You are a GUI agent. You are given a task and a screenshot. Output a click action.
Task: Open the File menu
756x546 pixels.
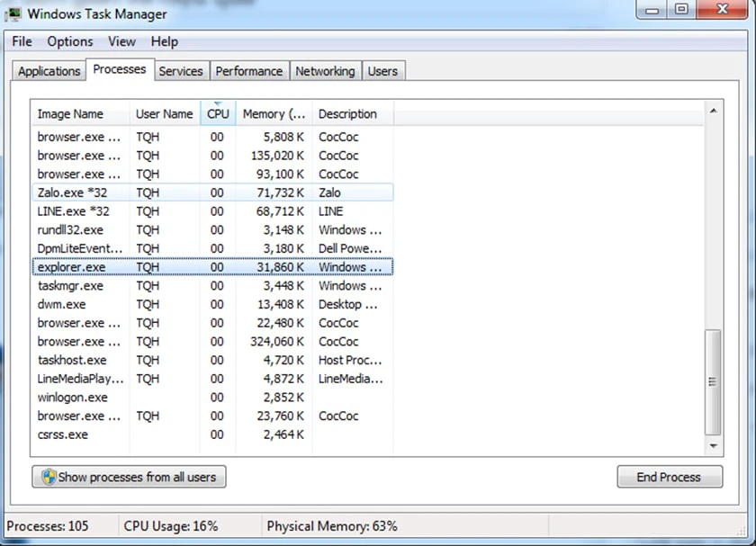click(x=22, y=42)
